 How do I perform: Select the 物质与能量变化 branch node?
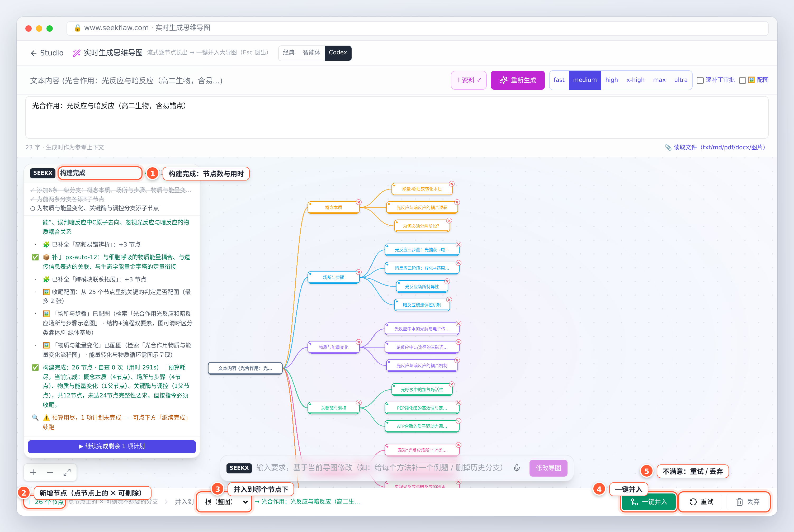point(333,348)
